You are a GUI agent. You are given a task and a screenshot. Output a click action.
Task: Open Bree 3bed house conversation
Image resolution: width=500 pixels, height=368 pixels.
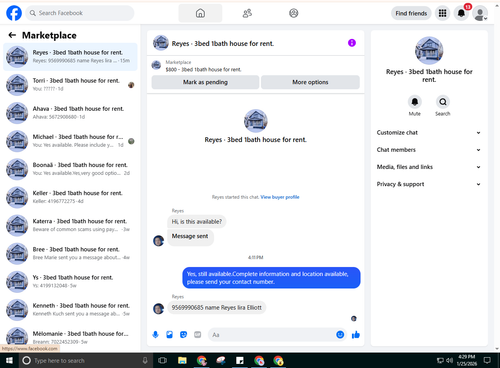click(x=70, y=253)
